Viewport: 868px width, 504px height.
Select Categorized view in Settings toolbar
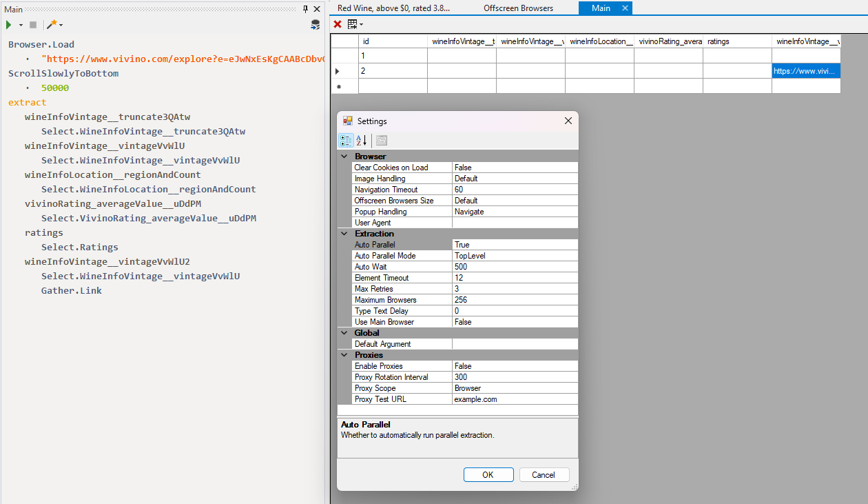347,141
